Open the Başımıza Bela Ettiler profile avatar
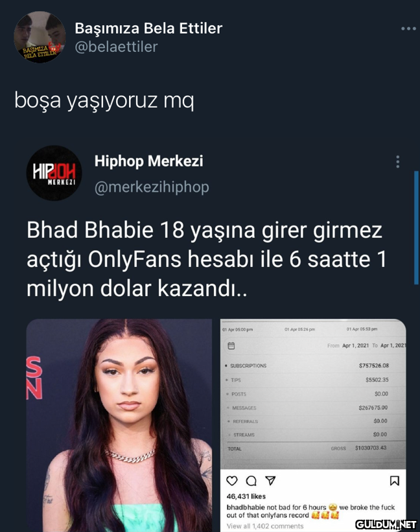Viewport: 420px width, 532px height. click(x=40, y=37)
